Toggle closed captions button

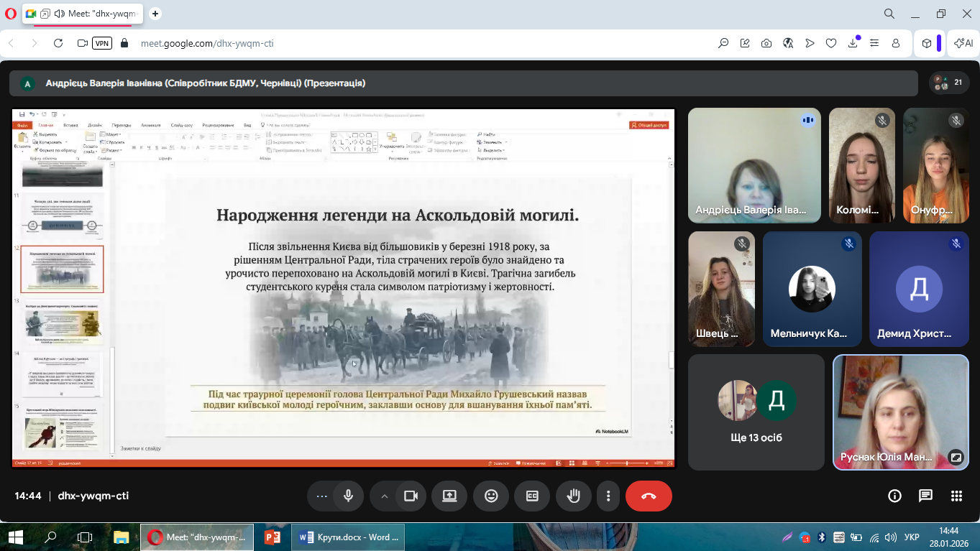532,496
